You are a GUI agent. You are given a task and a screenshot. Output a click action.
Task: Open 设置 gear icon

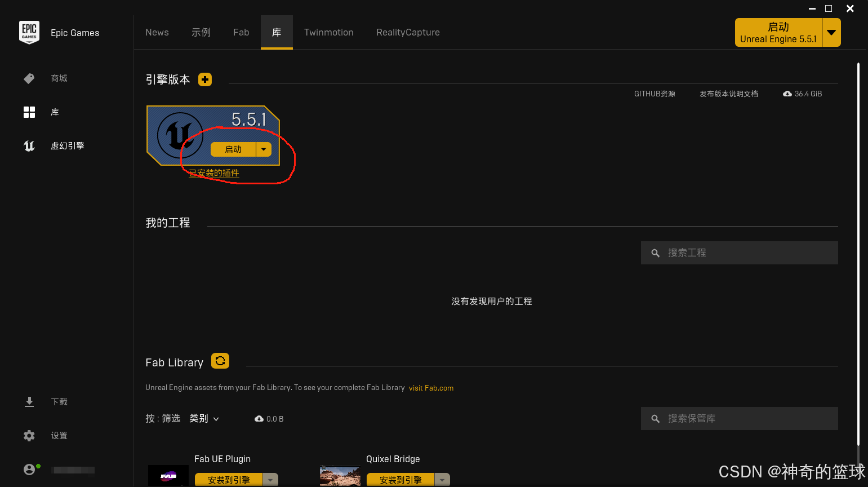click(29, 436)
